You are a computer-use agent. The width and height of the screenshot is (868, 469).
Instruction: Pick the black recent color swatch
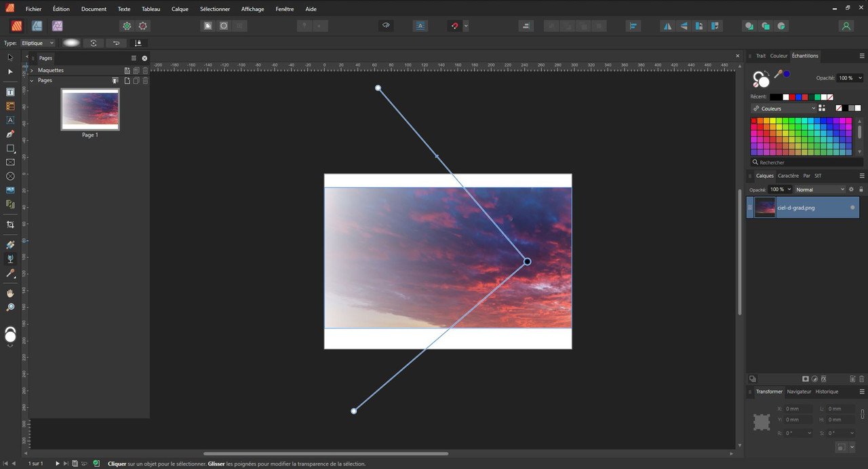[x=774, y=97]
